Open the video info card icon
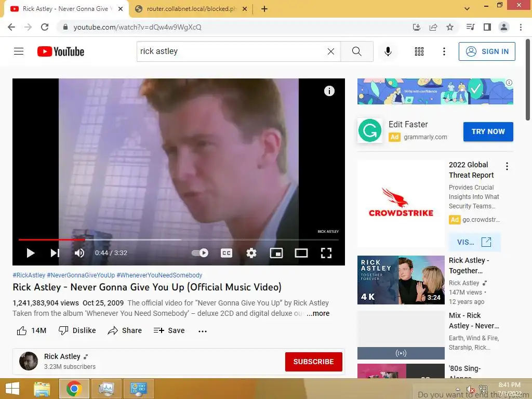532x399 pixels. pos(329,90)
